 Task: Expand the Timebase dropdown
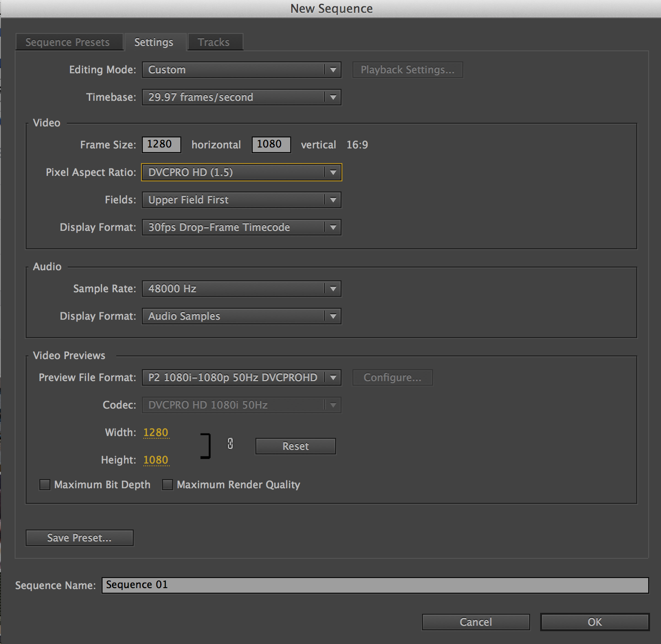point(241,97)
